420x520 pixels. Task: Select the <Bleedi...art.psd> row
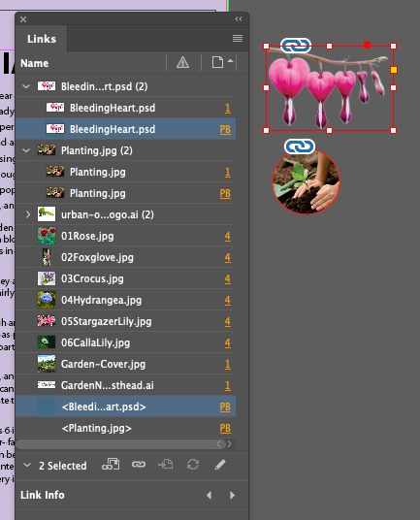coord(126,406)
